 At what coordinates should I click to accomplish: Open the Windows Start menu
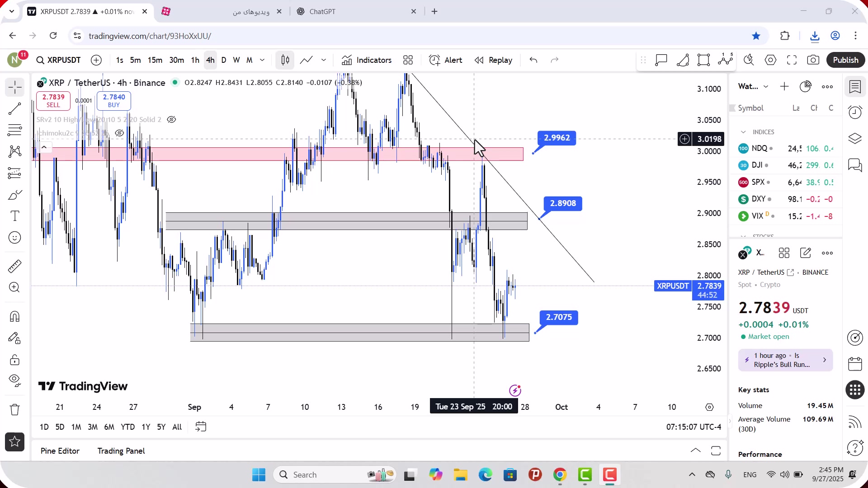coord(259,475)
